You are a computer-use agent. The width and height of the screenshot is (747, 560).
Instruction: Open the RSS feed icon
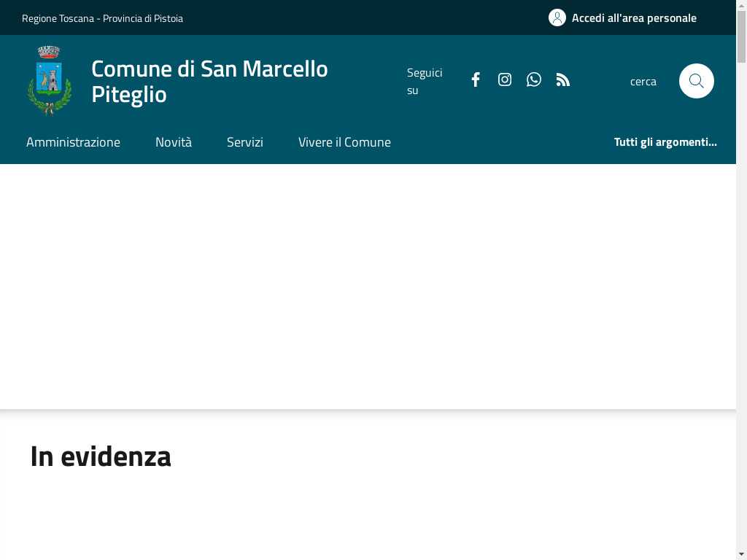coord(562,79)
